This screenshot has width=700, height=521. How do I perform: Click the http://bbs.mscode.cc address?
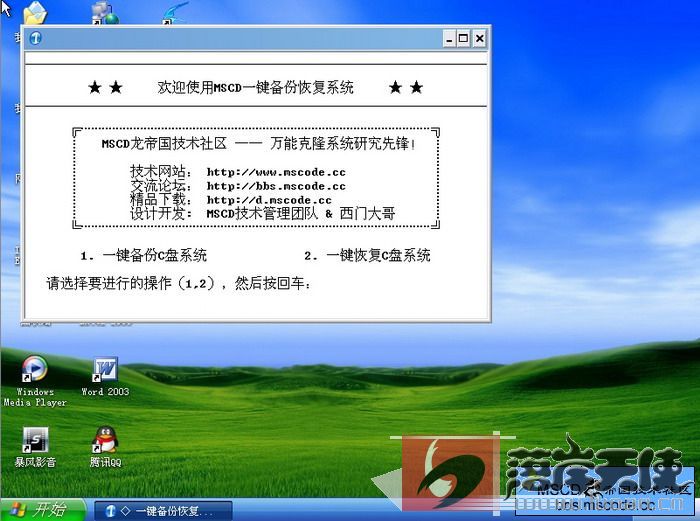tap(276, 186)
